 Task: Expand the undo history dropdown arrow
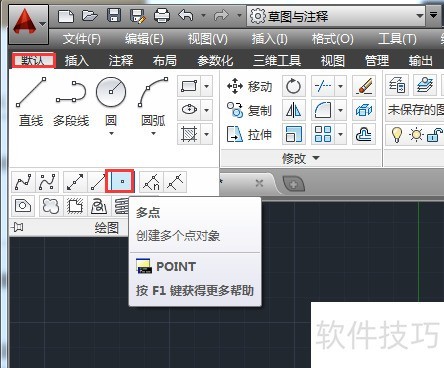203,15
